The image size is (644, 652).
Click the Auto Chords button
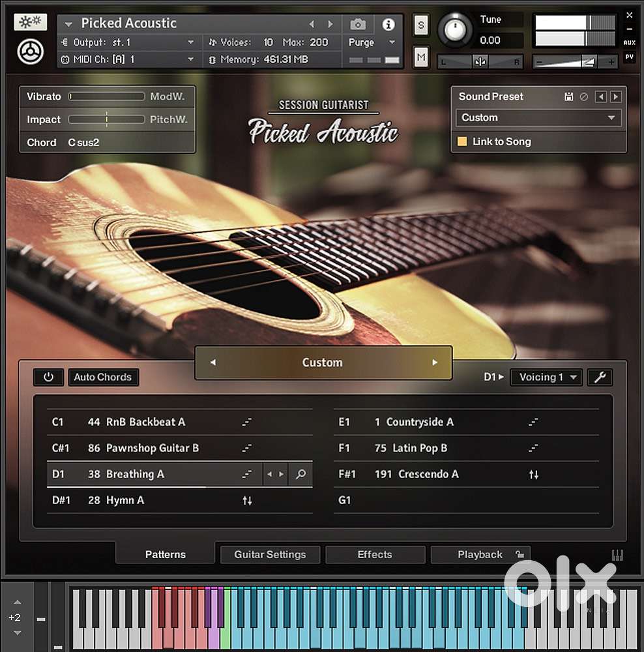(103, 377)
